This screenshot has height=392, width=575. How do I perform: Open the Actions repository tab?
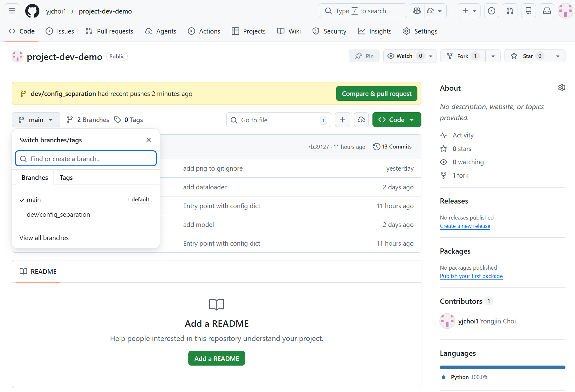point(204,31)
